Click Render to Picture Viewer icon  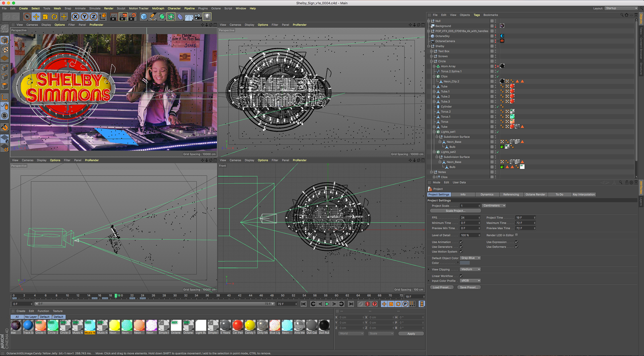(123, 16)
